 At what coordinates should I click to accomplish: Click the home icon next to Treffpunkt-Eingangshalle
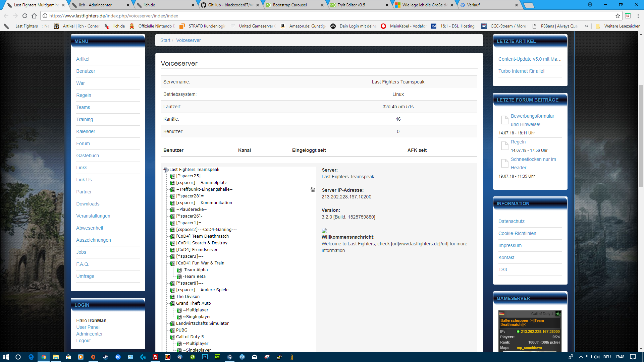coord(313,190)
